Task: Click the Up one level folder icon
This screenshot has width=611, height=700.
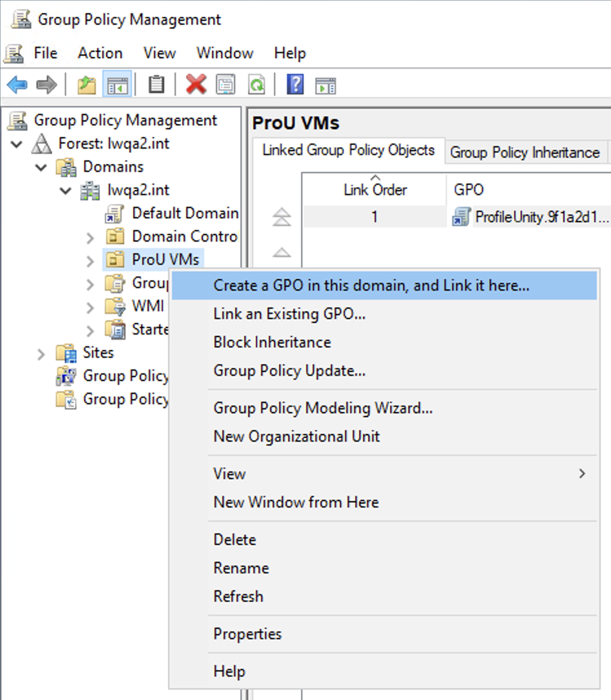Action: point(87,85)
